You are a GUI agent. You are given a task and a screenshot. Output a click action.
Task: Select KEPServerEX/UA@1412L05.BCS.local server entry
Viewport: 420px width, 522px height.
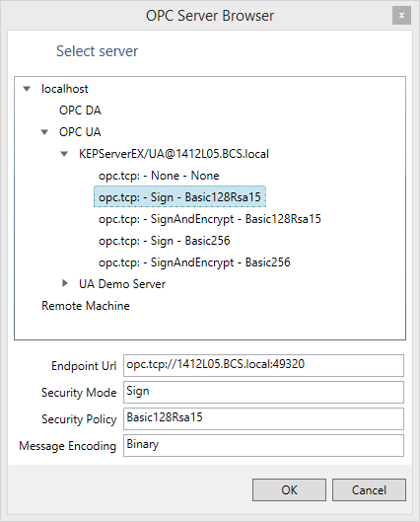[174, 154]
